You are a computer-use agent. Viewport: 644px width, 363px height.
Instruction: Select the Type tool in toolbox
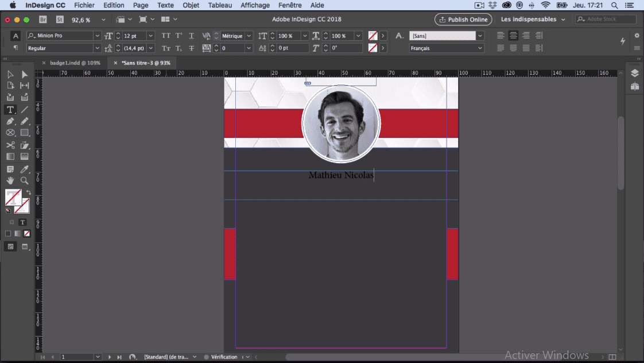[10, 110]
